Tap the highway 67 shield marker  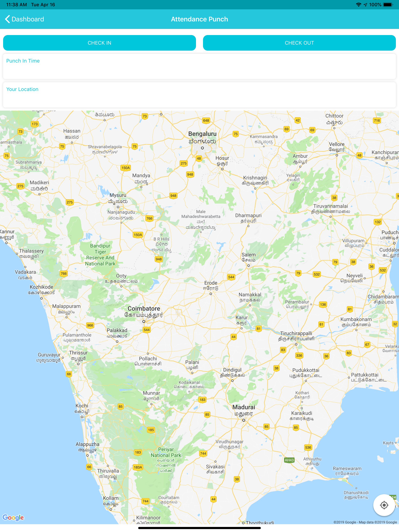(367, 345)
